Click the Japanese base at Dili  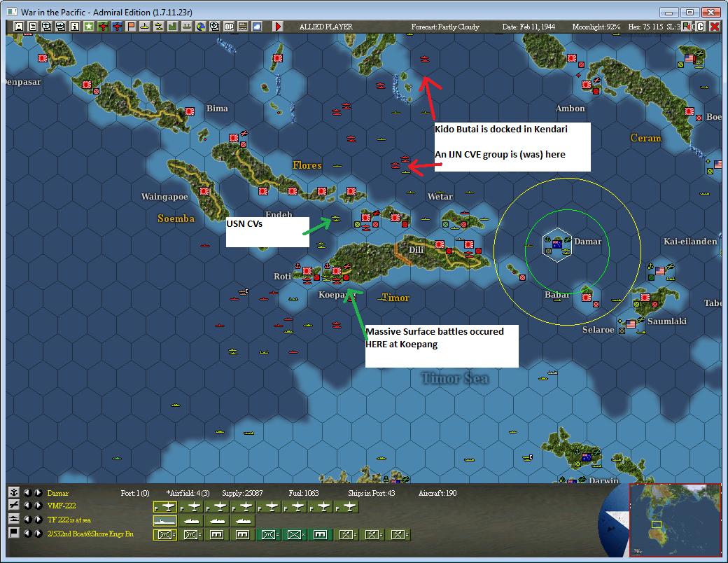coord(439,244)
